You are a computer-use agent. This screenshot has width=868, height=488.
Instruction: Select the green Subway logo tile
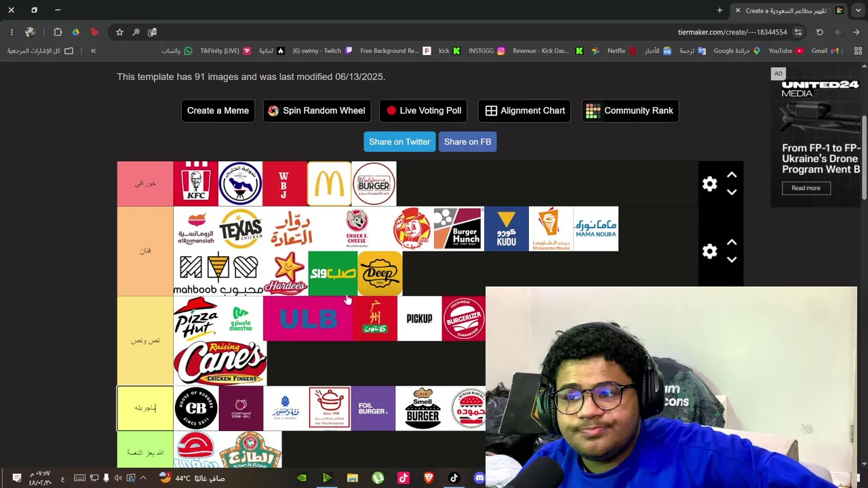[x=332, y=273]
